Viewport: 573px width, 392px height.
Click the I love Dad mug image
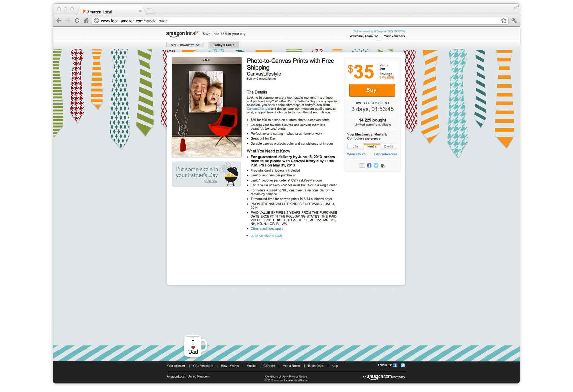[x=195, y=346]
